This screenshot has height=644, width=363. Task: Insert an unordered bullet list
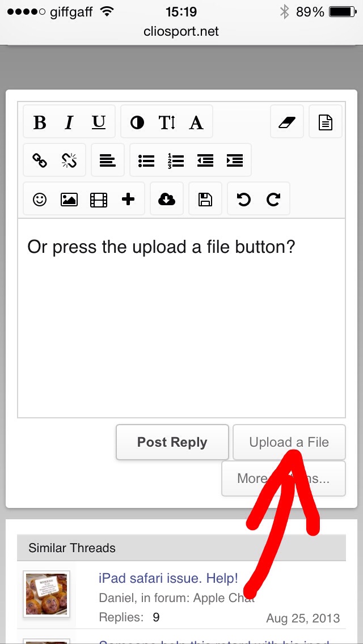point(146,160)
